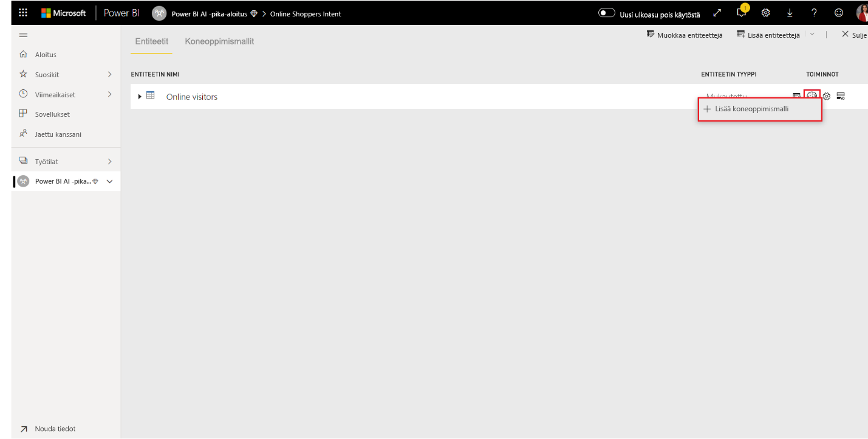Open settings gear in top bar
This screenshot has width=868, height=439.
[x=765, y=13]
